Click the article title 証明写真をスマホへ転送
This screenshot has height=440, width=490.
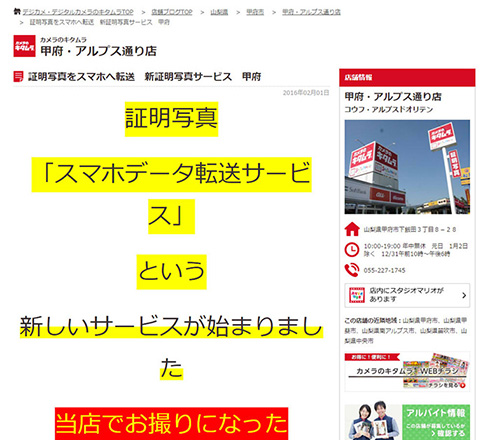81,77
